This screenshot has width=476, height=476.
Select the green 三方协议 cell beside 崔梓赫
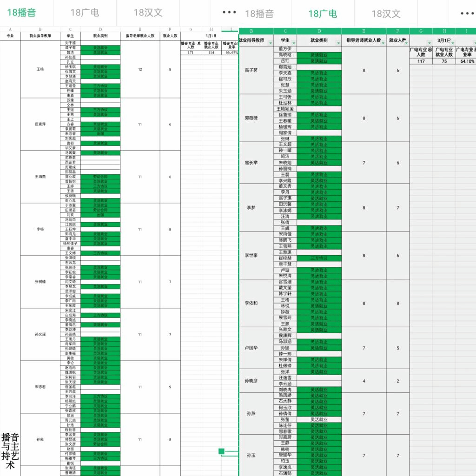(319, 258)
